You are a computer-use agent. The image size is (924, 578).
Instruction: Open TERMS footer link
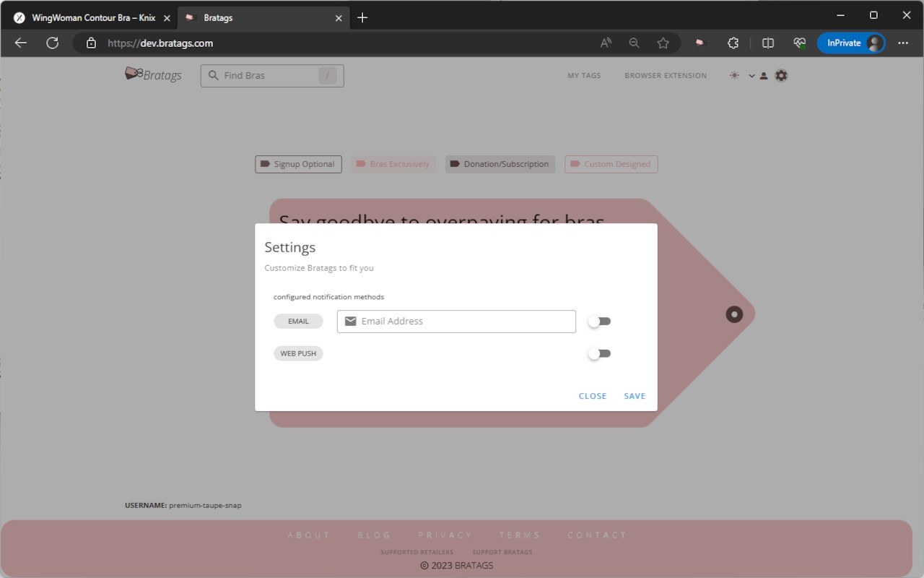click(519, 535)
